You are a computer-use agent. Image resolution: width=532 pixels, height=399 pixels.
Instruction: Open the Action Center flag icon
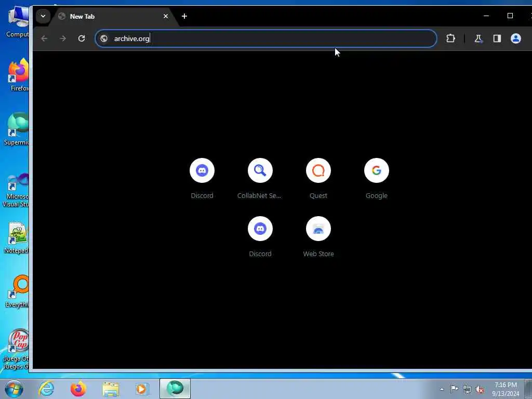pos(454,389)
